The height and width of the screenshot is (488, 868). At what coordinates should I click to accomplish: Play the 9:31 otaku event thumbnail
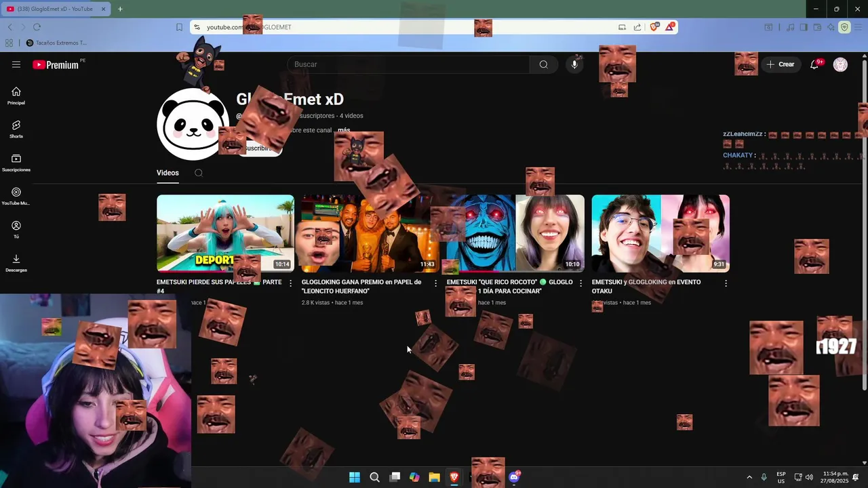coord(660,233)
